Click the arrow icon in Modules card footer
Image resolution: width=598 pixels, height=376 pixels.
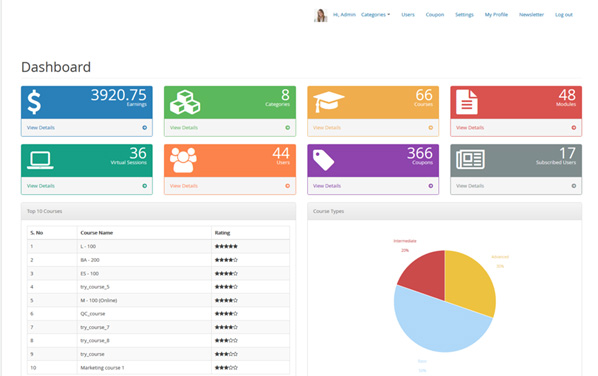point(574,128)
